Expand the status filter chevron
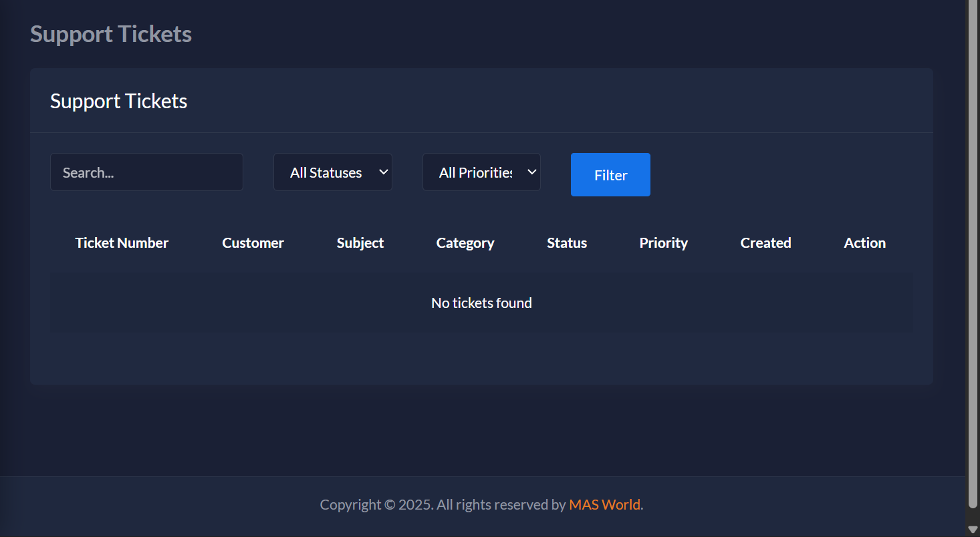Screen dimensions: 980x537 point(383,172)
